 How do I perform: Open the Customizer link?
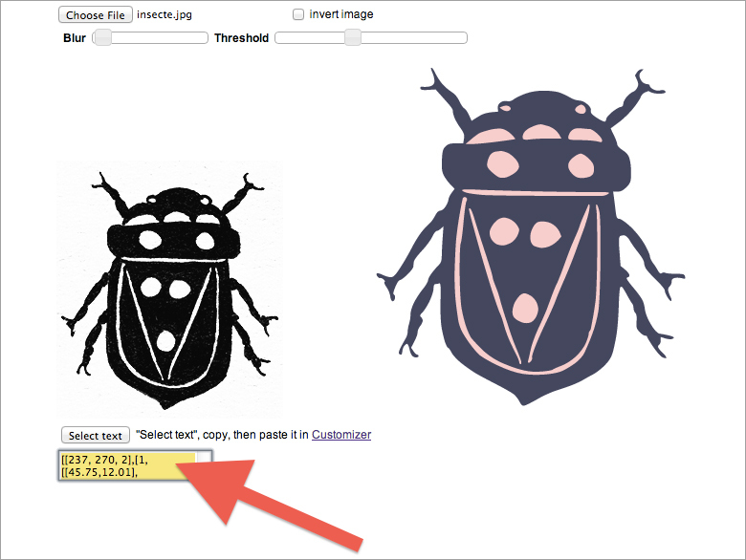pyautogui.click(x=341, y=435)
